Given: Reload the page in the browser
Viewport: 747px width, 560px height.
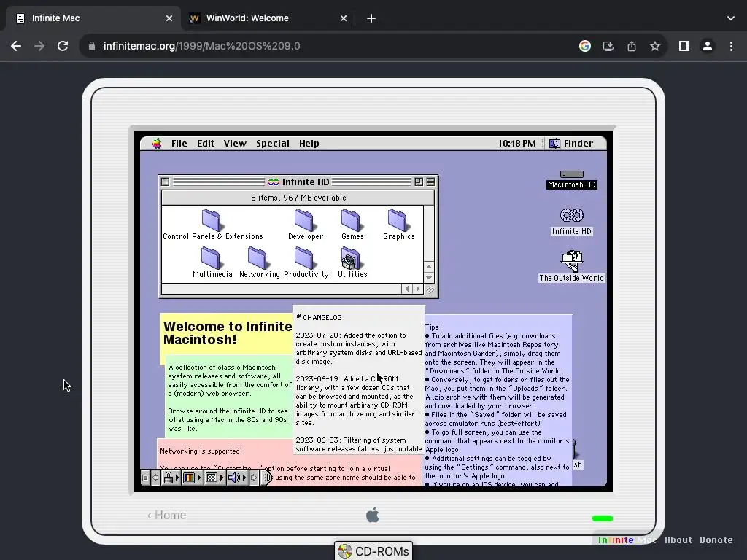Looking at the screenshot, I should [63, 46].
